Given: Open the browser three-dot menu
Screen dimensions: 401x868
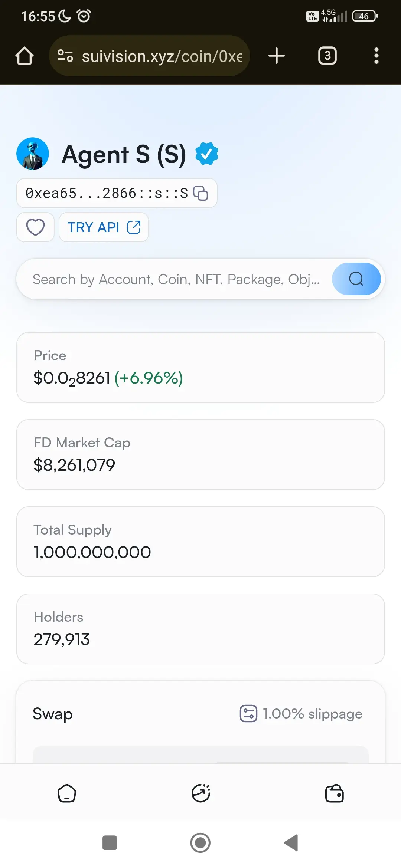Looking at the screenshot, I should 376,56.
